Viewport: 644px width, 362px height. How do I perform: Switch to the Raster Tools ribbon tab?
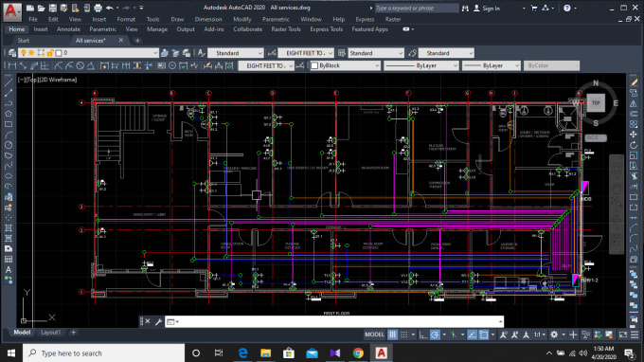[x=286, y=29]
